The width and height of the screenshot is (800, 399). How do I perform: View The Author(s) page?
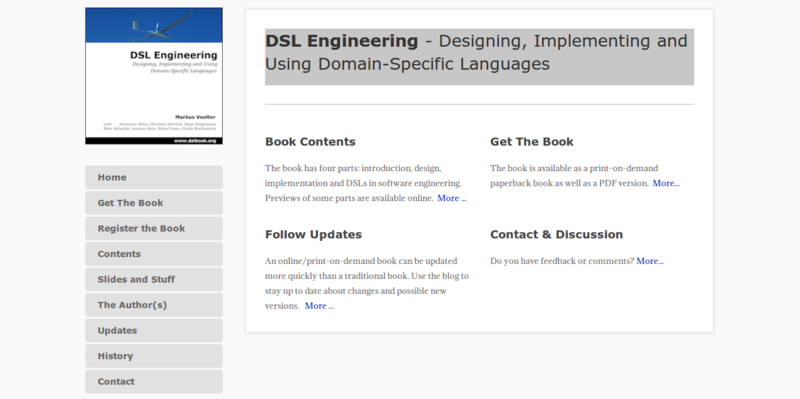point(154,305)
